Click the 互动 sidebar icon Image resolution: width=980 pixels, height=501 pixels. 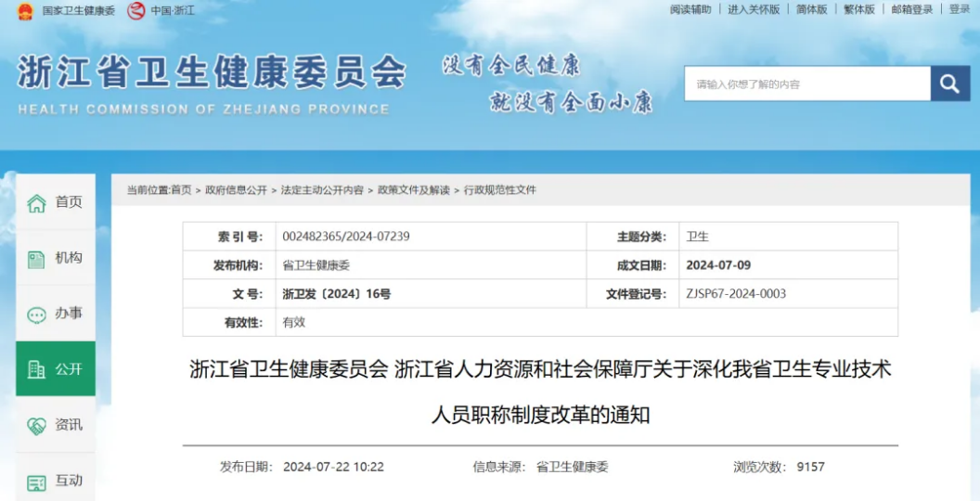(x=36, y=482)
